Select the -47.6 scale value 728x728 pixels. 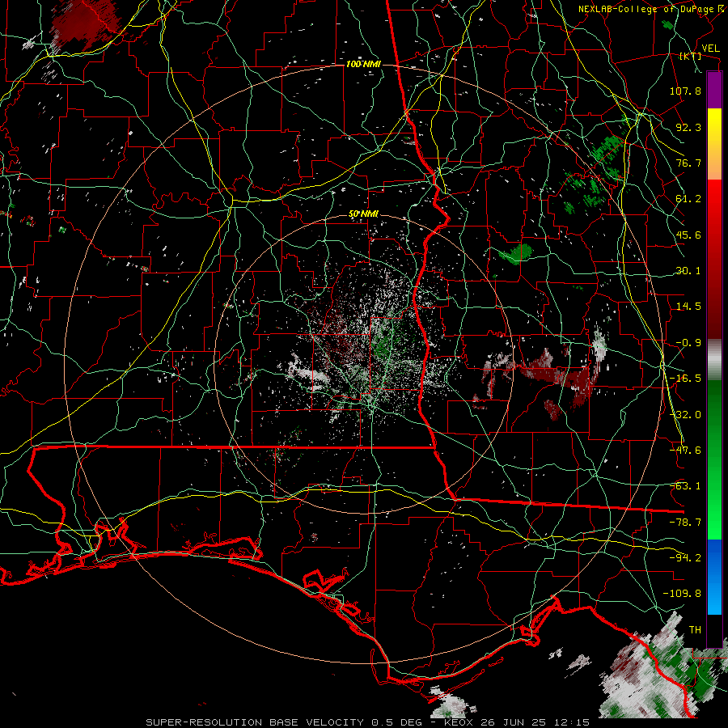pos(685,451)
